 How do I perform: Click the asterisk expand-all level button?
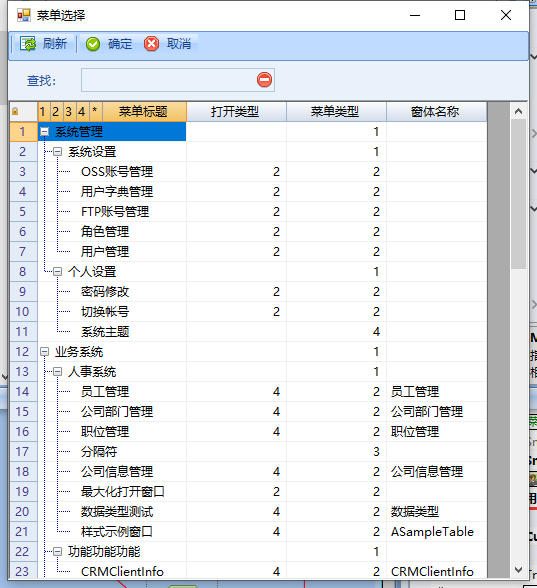(95, 111)
